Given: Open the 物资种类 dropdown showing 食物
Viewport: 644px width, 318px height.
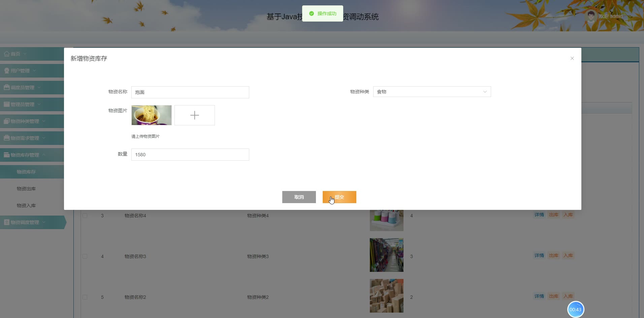Looking at the screenshot, I should (432, 92).
